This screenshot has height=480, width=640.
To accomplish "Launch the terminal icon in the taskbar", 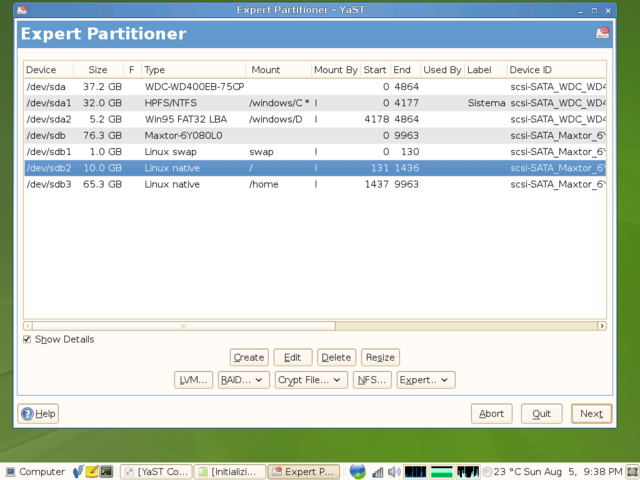I will pos(107,471).
